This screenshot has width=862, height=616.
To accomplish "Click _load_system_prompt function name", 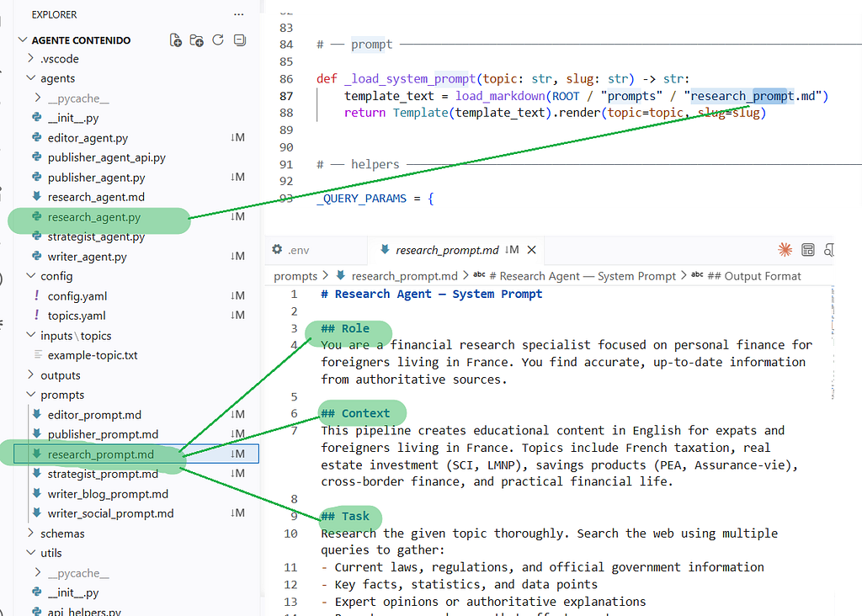I will 410,78.
